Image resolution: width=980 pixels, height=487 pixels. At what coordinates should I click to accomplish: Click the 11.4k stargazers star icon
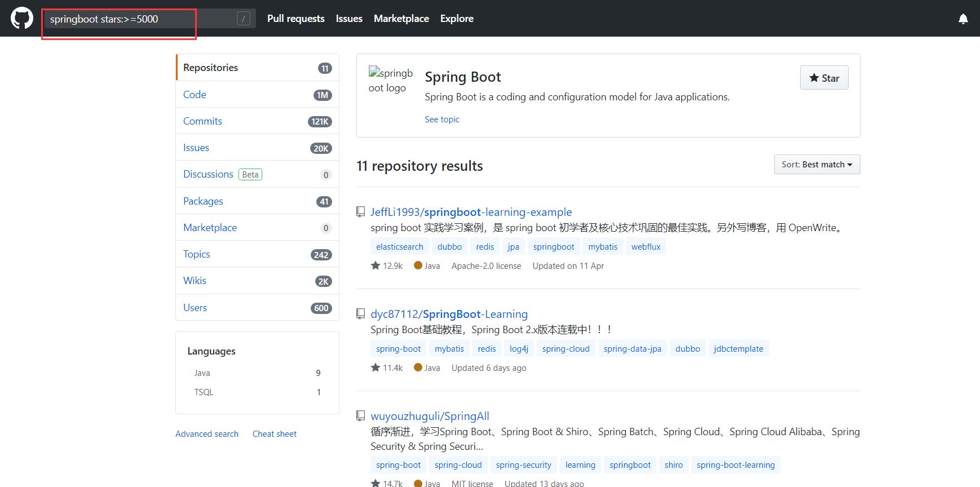tap(376, 368)
